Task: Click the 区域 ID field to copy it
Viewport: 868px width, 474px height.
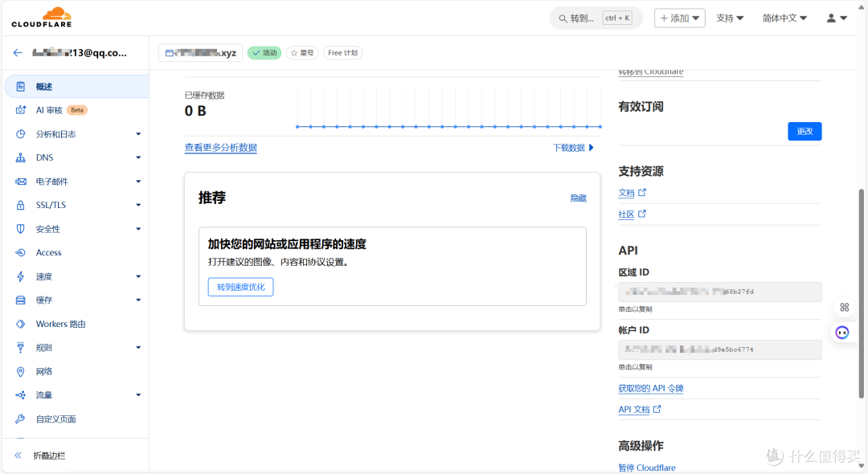Action: (x=719, y=291)
